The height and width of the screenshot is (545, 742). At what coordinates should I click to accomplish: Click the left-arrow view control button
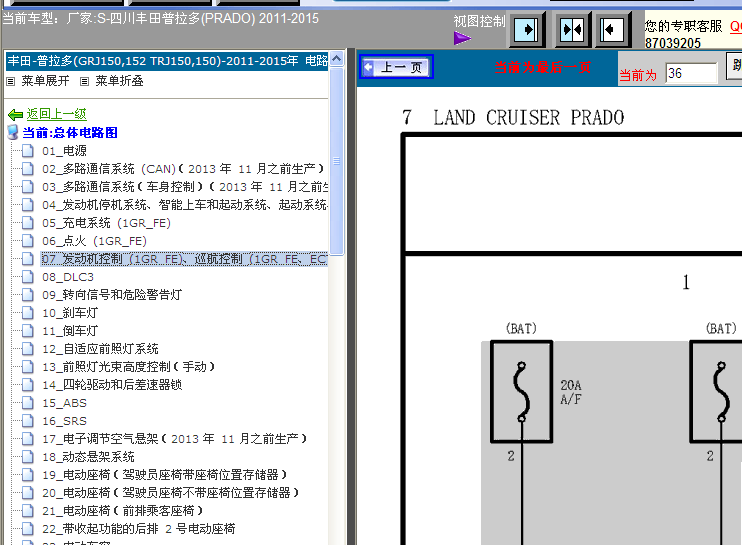(x=611, y=30)
